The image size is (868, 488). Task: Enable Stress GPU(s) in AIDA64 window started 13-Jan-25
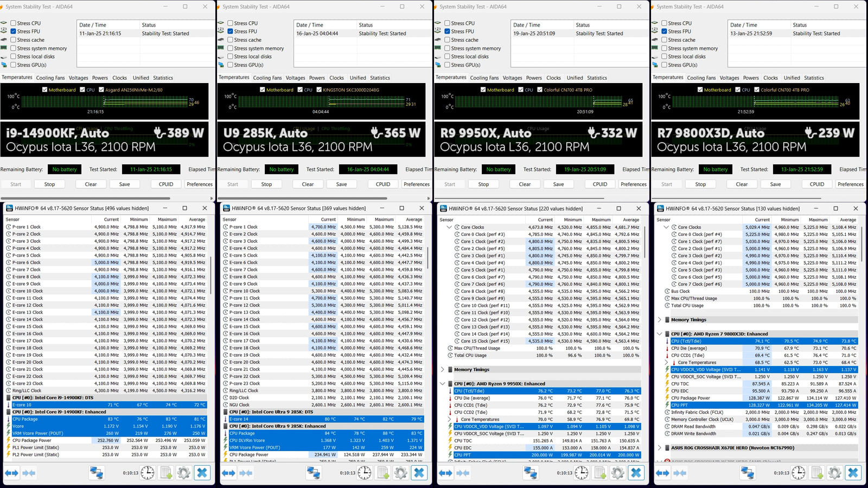coord(664,65)
